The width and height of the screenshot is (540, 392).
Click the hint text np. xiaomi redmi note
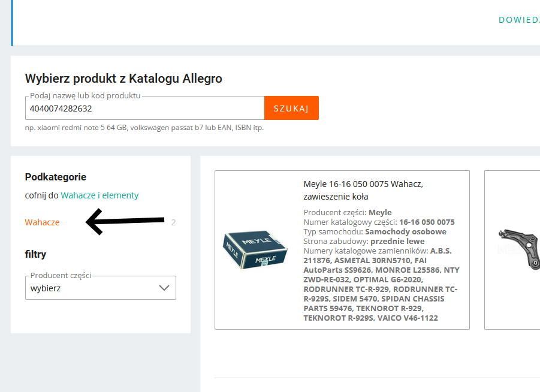(x=144, y=128)
